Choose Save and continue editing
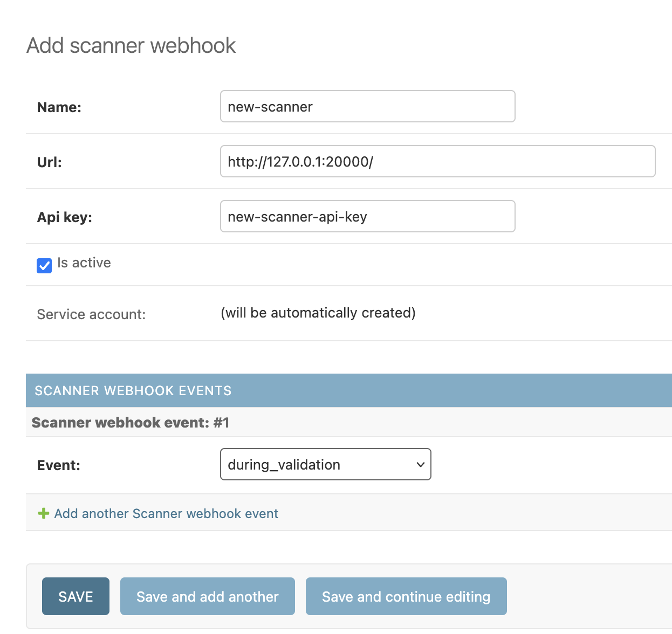 coord(406,596)
